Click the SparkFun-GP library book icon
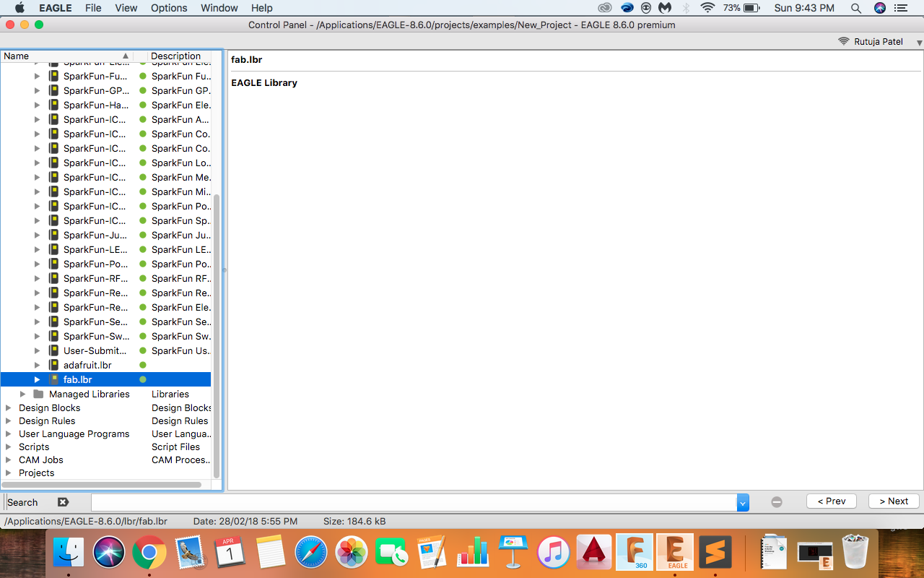This screenshot has height=578, width=924. pyautogui.click(x=53, y=90)
